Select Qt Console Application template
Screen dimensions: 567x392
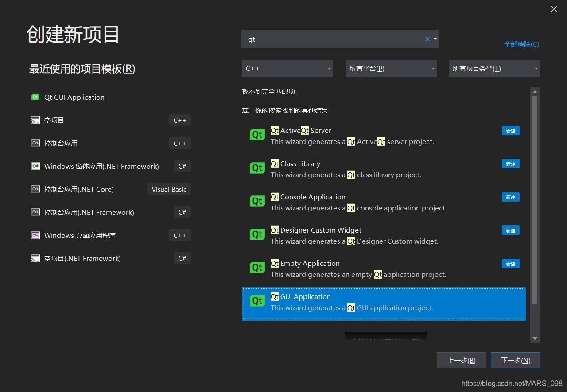coord(384,202)
